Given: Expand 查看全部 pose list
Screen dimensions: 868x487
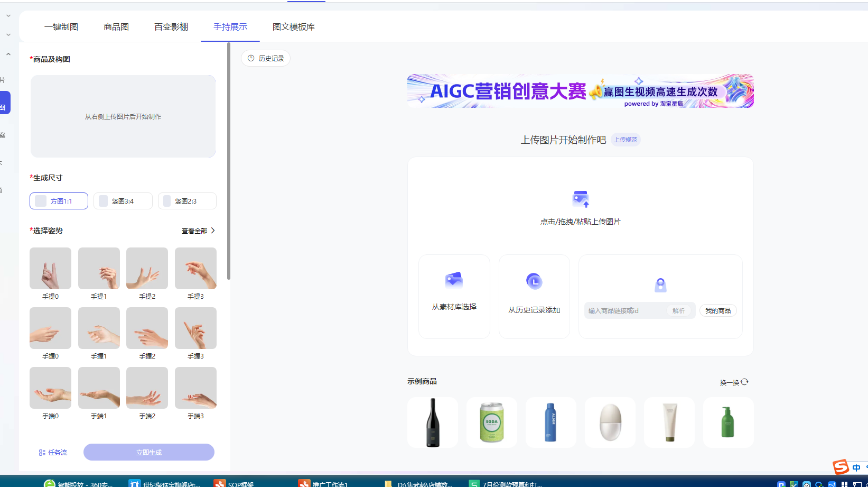Looking at the screenshot, I should click(198, 231).
